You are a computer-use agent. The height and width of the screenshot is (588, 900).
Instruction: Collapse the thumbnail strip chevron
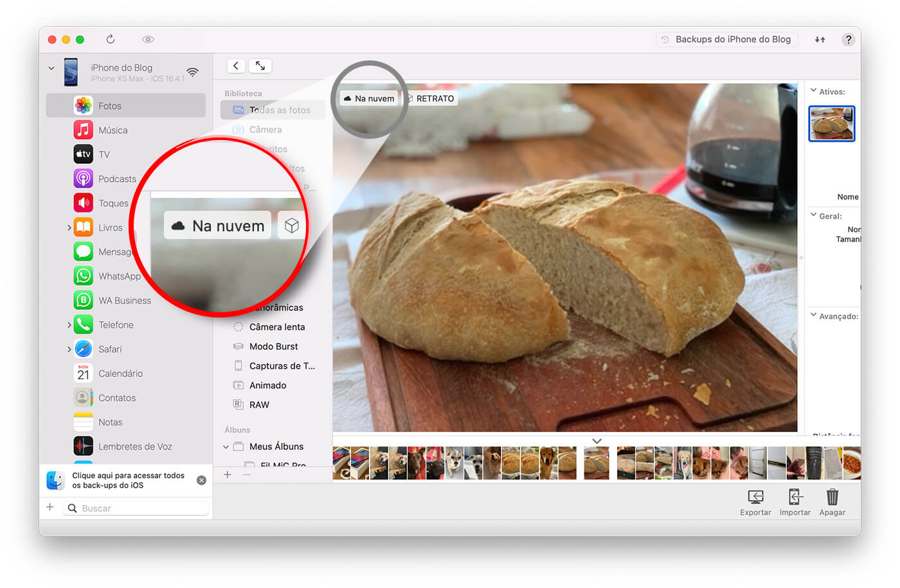pyautogui.click(x=597, y=441)
